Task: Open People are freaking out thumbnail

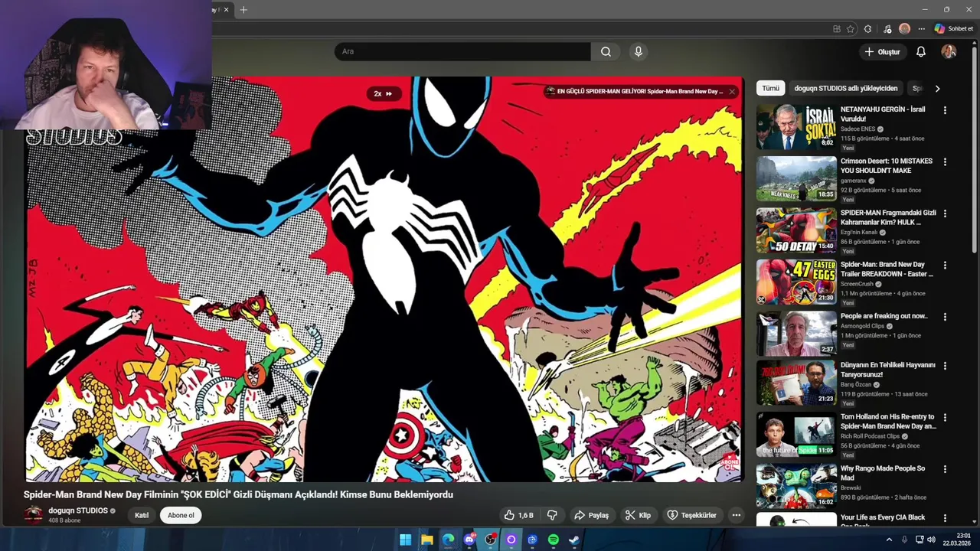Action: (796, 333)
